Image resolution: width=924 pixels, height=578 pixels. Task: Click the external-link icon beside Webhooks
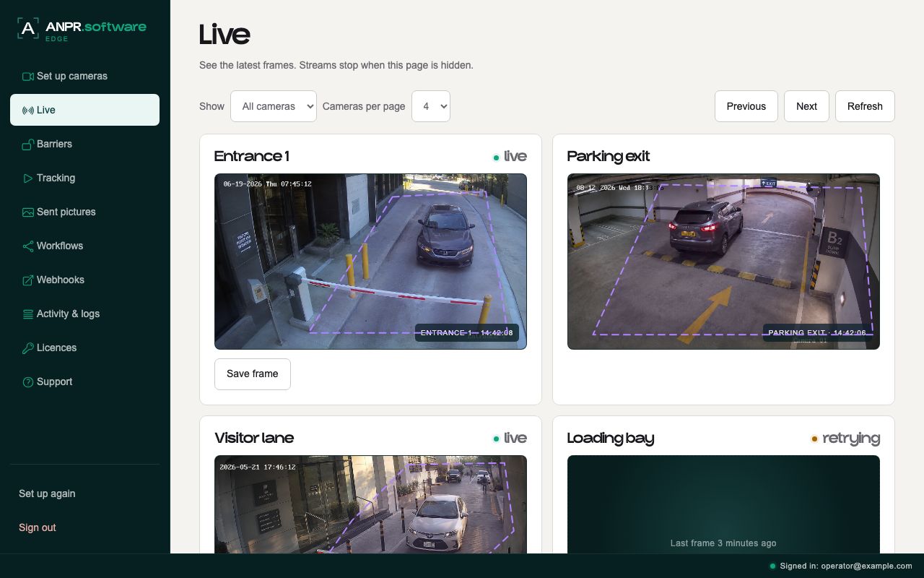[x=28, y=280]
